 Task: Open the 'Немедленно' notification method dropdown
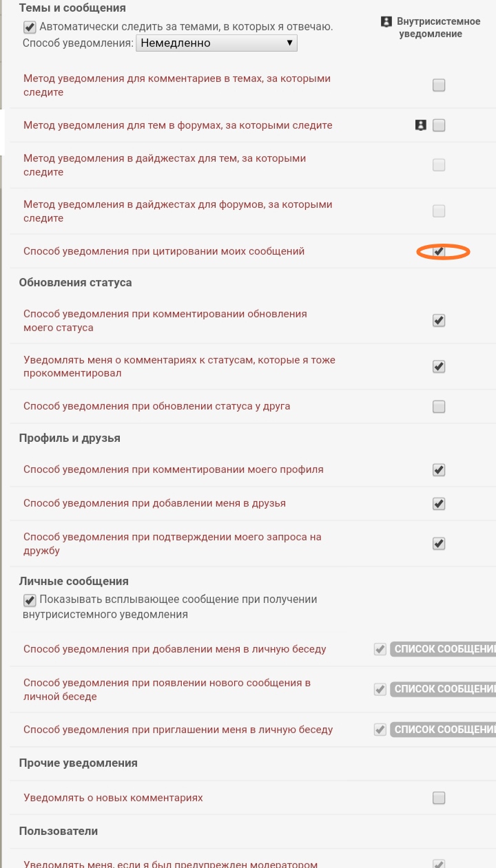point(216,43)
